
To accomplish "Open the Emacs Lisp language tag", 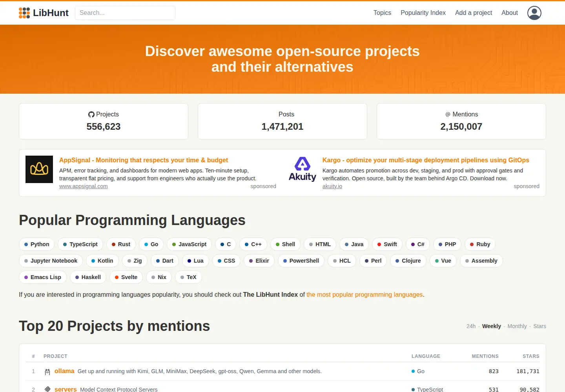I will click(43, 277).
